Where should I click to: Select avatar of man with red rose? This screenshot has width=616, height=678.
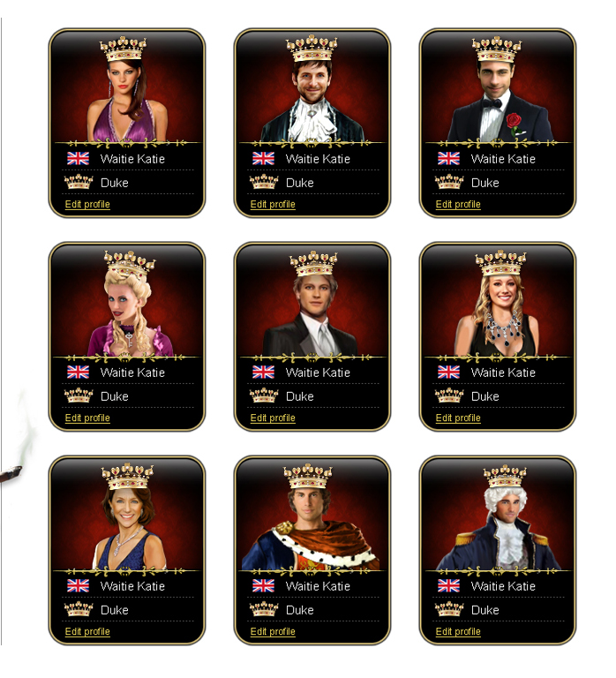coord(498,89)
